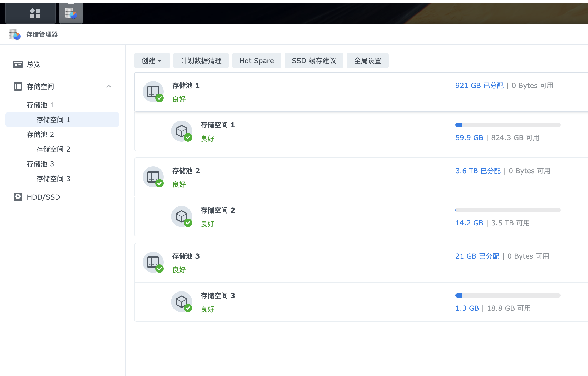The width and height of the screenshot is (588, 376).
Task: Click the 存储池 2 pool icon
Action: pyautogui.click(x=153, y=177)
